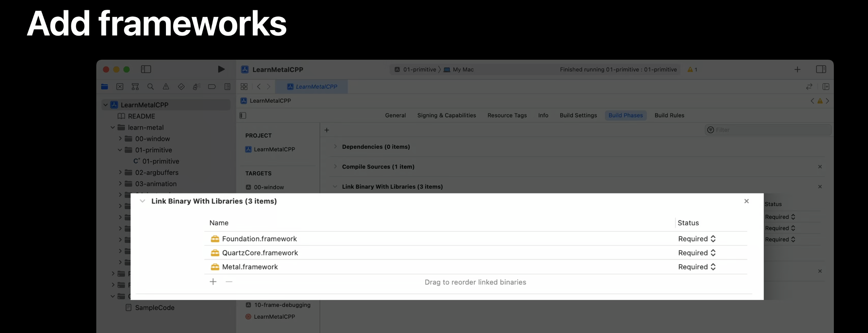Expand the 03-animation folder

(120, 184)
